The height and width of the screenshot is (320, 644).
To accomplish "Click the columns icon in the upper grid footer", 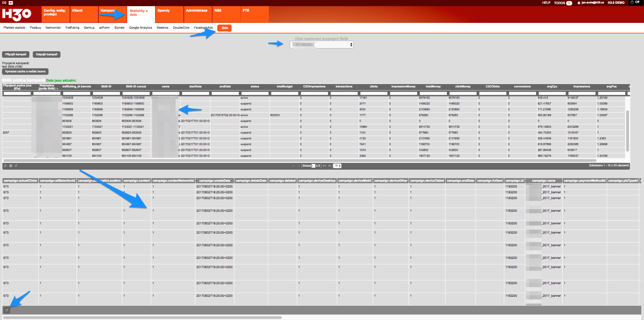I will (x=11, y=166).
